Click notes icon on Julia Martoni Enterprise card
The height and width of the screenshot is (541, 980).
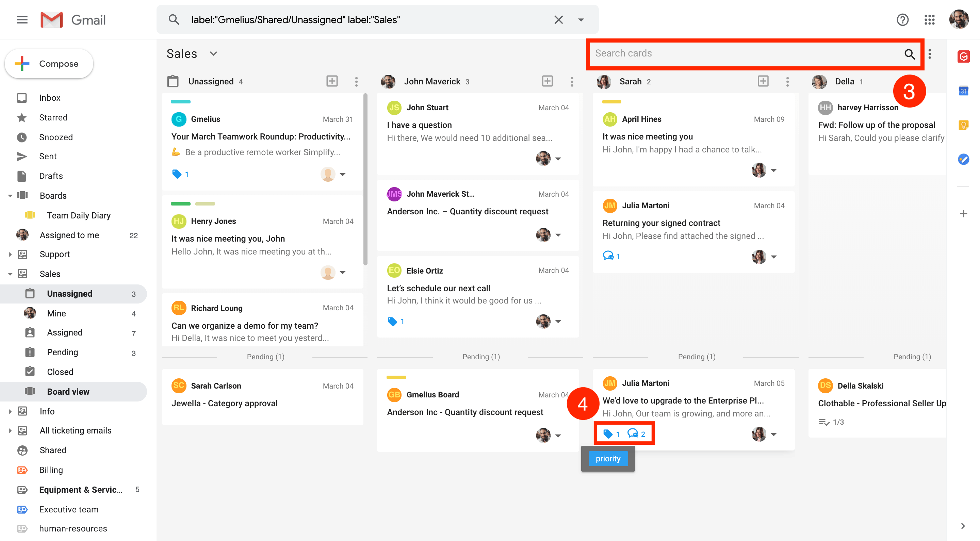point(633,434)
